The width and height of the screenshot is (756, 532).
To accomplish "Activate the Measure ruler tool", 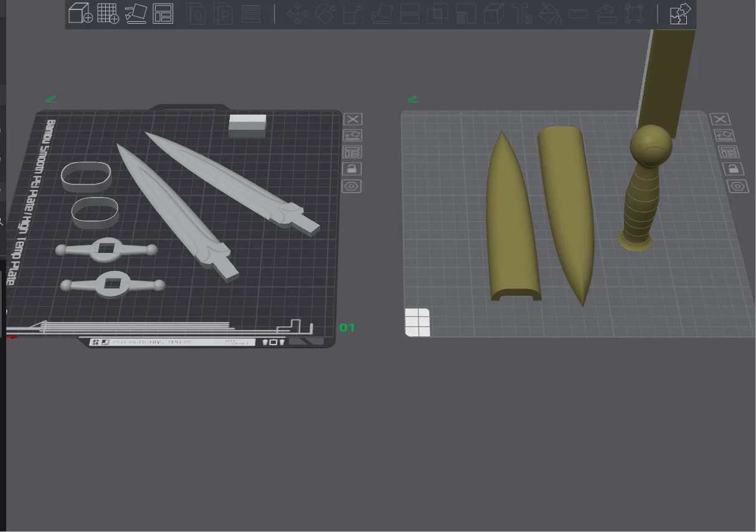I will point(578,13).
